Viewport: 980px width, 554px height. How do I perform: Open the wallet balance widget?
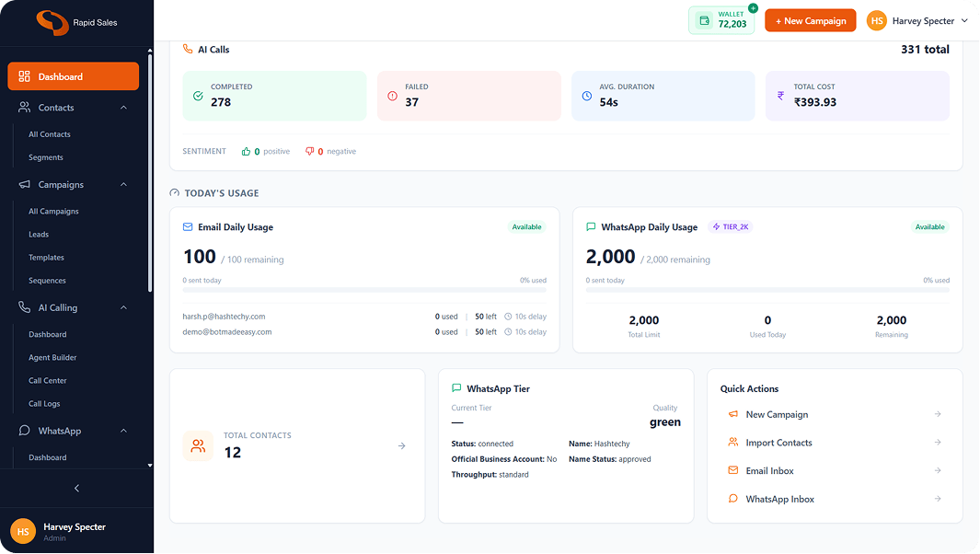721,20
